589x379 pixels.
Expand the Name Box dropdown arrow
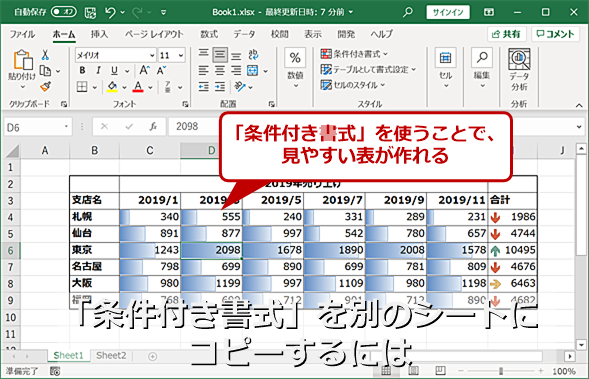point(66,127)
